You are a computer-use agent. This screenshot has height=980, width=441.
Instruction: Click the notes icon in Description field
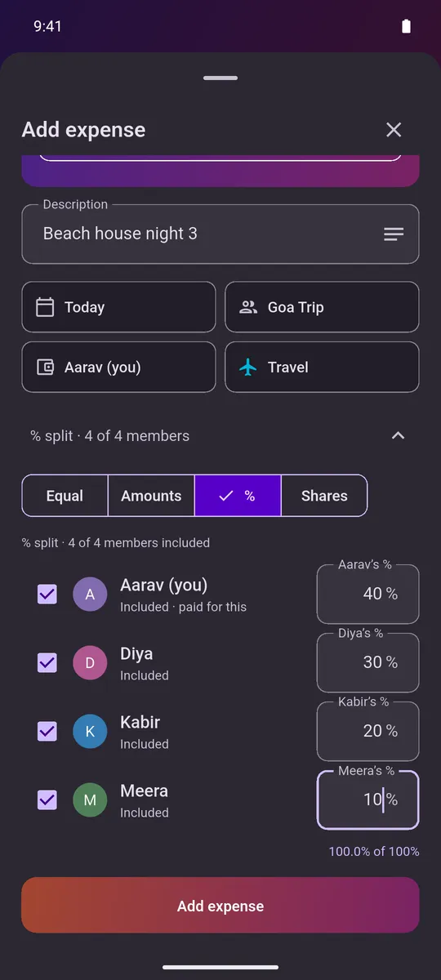coord(394,234)
